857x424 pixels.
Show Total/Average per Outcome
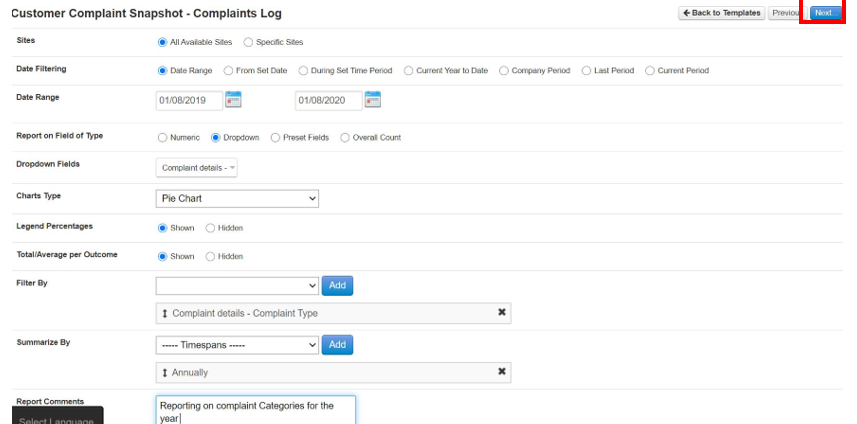(162, 256)
